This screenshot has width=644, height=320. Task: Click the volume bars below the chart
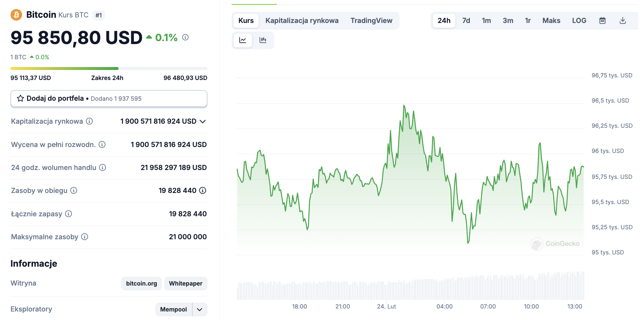click(x=411, y=286)
